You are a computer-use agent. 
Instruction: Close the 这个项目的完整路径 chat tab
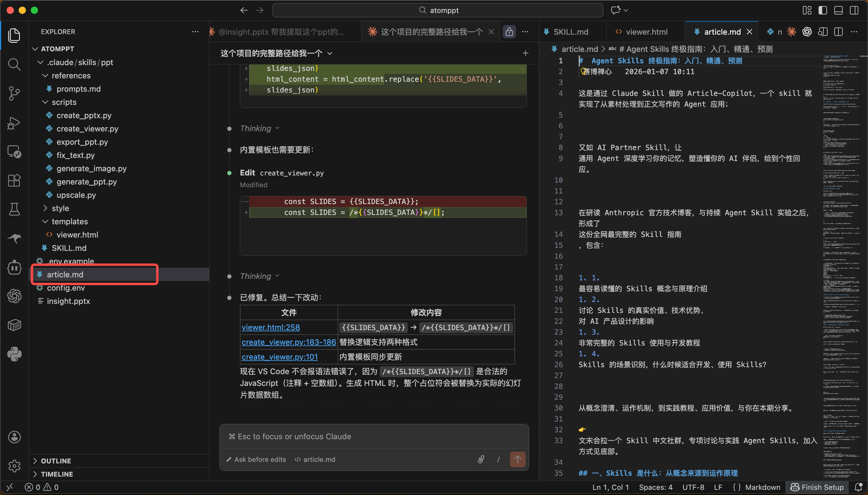tap(491, 32)
